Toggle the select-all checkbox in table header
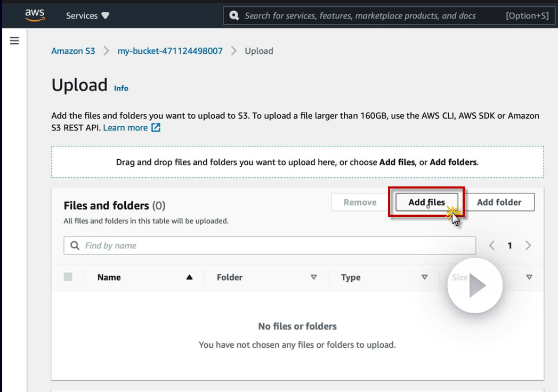The width and height of the screenshot is (558, 392). coord(68,277)
